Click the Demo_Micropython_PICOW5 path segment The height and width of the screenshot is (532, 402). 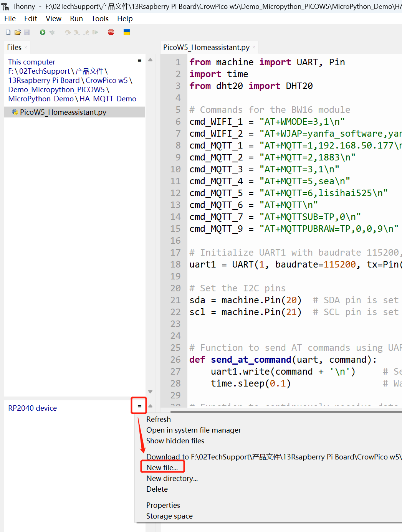(x=56, y=89)
